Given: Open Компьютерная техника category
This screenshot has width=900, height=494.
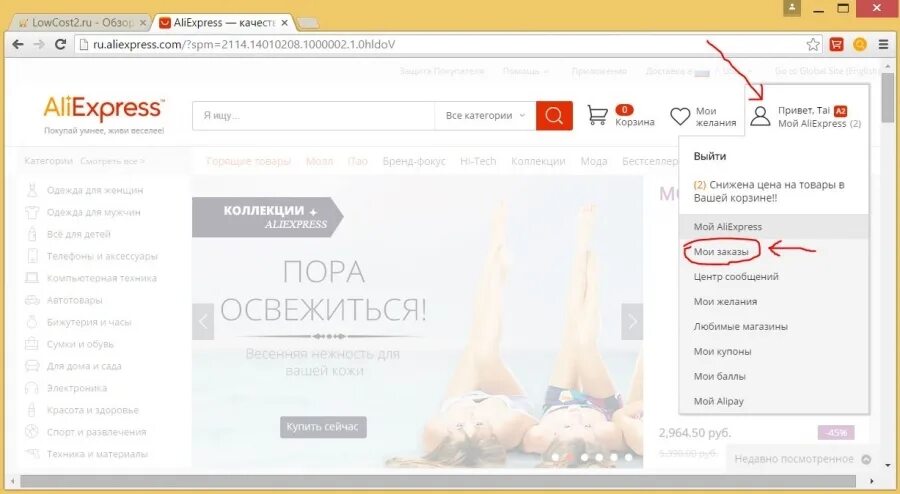Looking at the screenshot, I should pos(102,278).
